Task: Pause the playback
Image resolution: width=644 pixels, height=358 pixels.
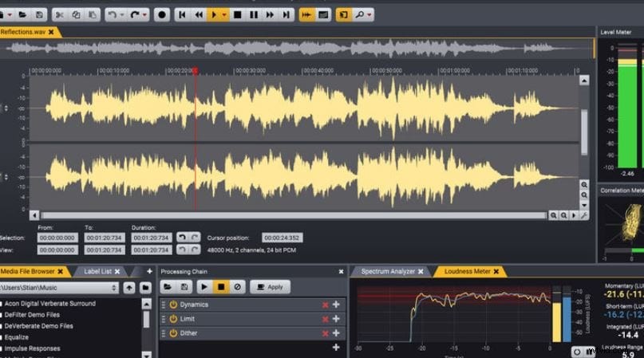Action: [254, 15]
